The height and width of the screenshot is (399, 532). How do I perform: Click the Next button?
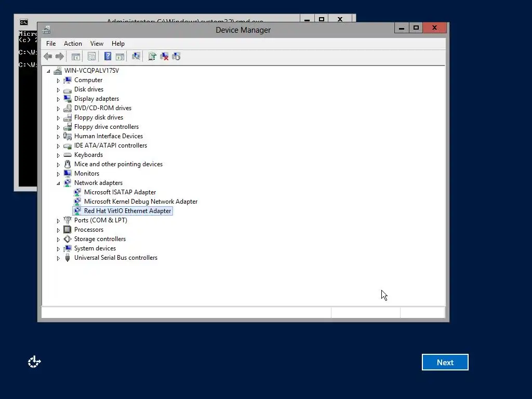click(445, 362)
